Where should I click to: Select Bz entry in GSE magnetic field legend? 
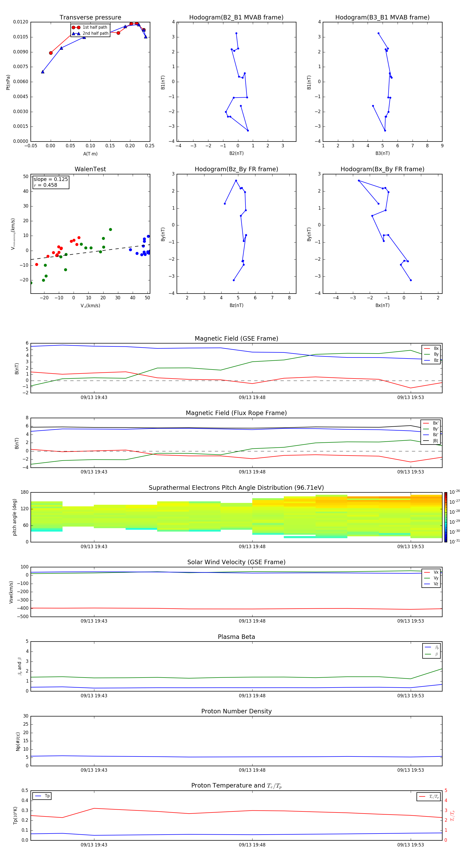tap(431, 361)
